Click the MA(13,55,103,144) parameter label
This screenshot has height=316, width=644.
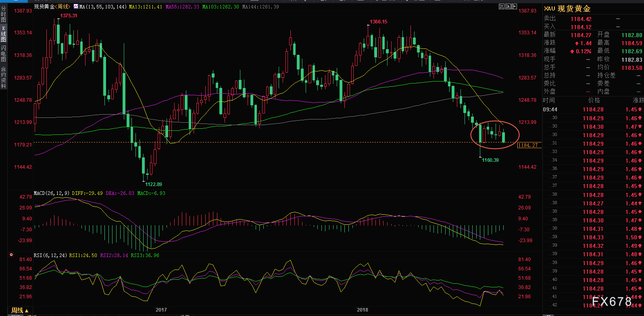[x=103, y=7]
